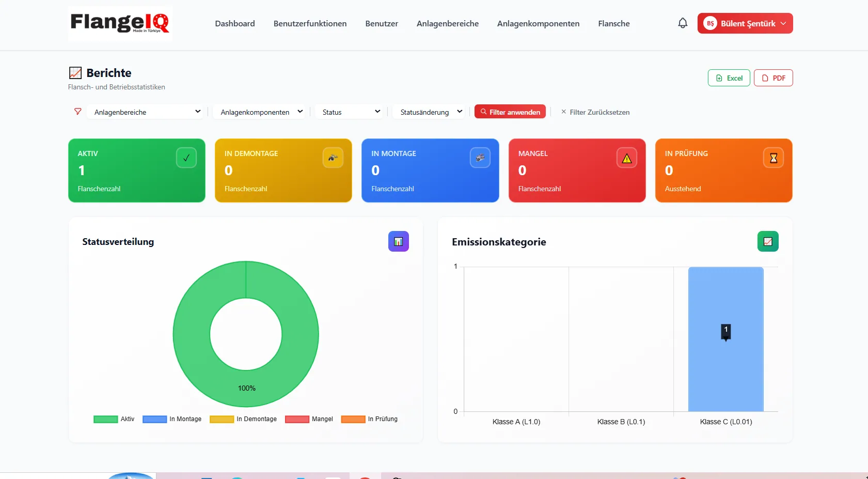The height and width of the screenshot is (479, 868).
Task: Toggle Mangel legend entry
Action: click(309, 419)
